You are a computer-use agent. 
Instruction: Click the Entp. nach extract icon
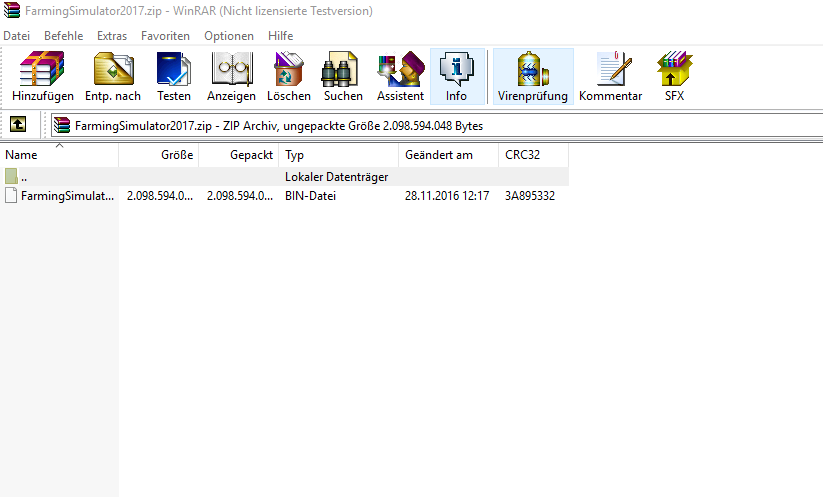tap(113, 77)
